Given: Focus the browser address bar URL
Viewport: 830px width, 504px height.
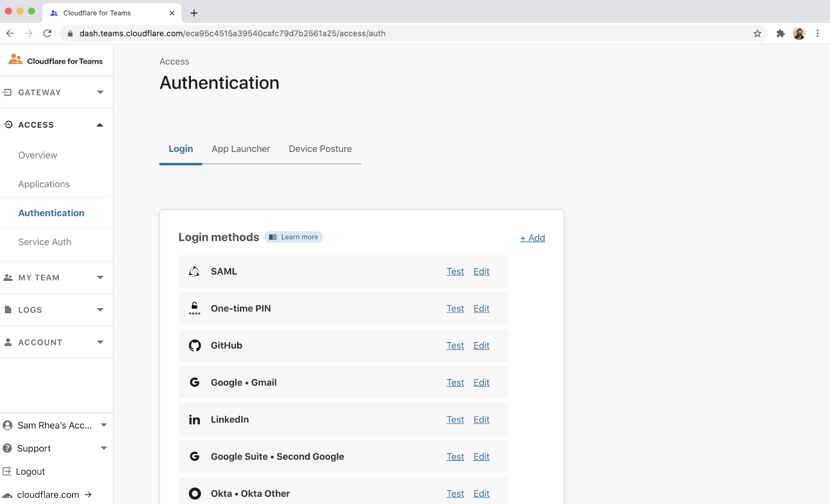Looking at the screenshot, I should [x=232, y=33].
